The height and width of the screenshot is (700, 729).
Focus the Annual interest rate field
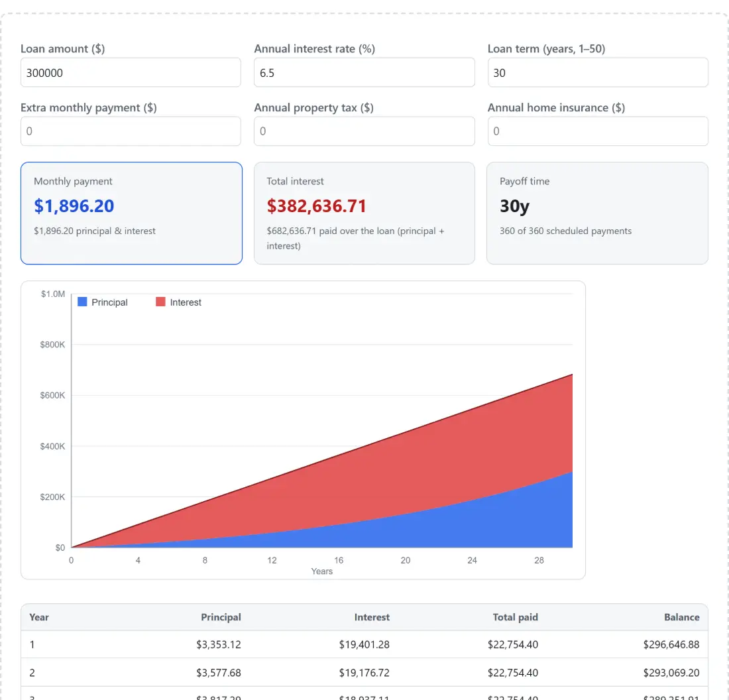tap(364, 72)
